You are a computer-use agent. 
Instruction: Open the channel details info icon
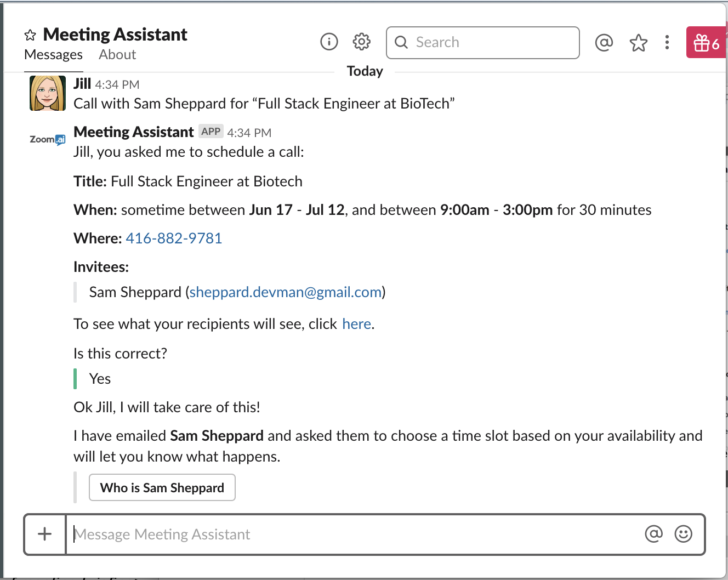(x=329, y=42)
